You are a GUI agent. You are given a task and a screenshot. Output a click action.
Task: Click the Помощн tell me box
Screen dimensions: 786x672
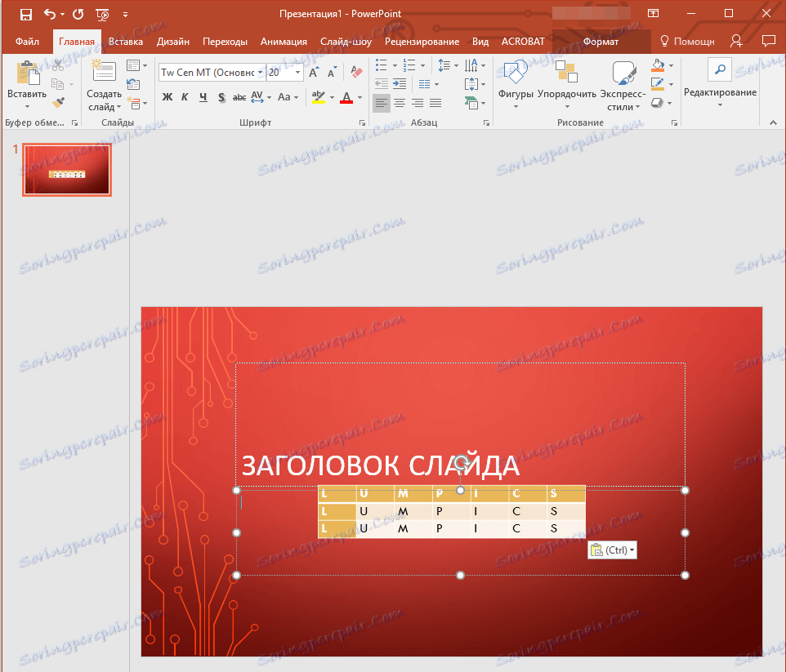coord(687,42)
